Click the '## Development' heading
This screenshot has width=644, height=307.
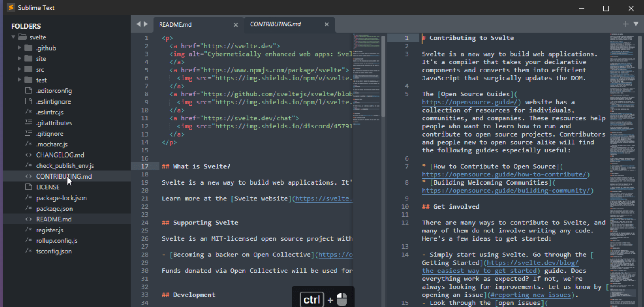tap(189, 295)
